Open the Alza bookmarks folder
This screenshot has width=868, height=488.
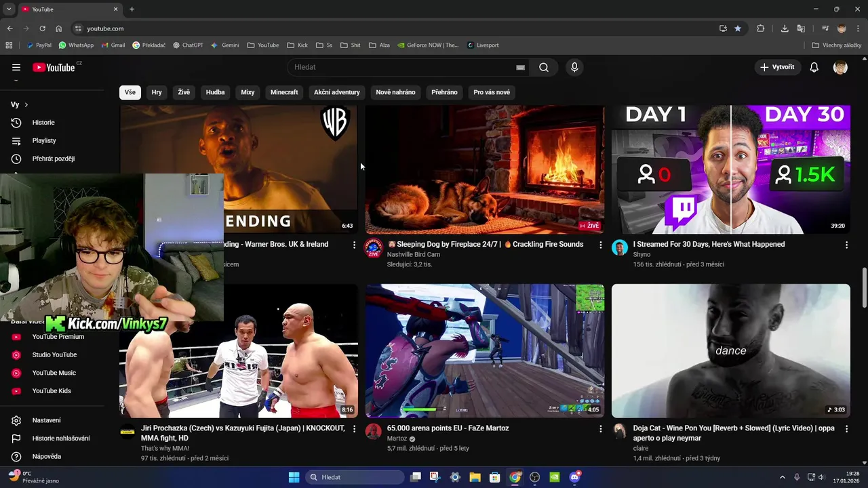click(x=379, y=45)
